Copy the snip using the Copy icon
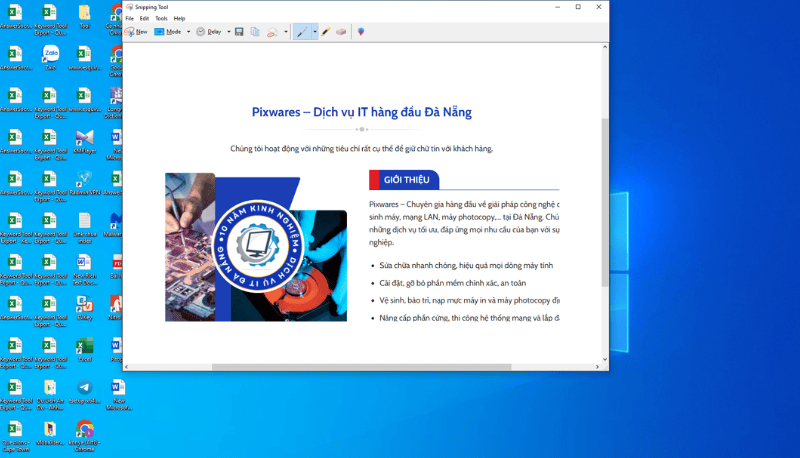Image resolution: width=800 pixels, height=458 pixels. pyautogui.click(x=255, y=32)
